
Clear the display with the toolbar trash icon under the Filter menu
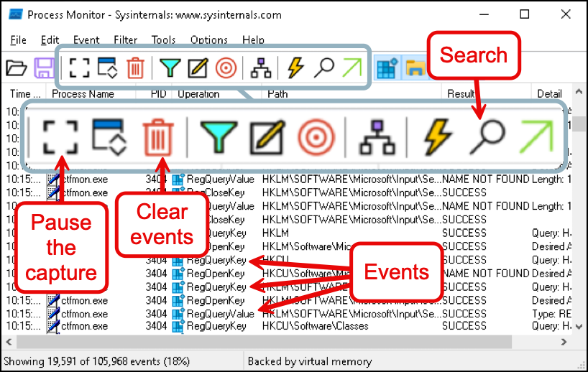(135, 68)
